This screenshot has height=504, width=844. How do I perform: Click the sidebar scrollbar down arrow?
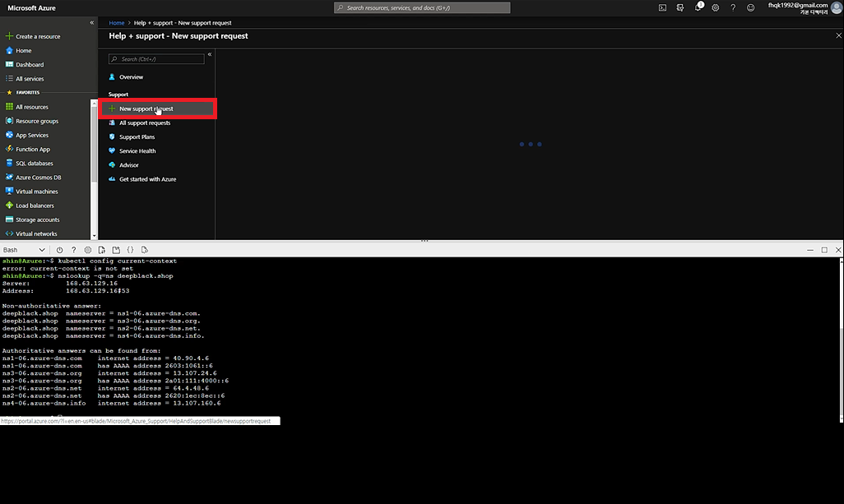point(95,236)
